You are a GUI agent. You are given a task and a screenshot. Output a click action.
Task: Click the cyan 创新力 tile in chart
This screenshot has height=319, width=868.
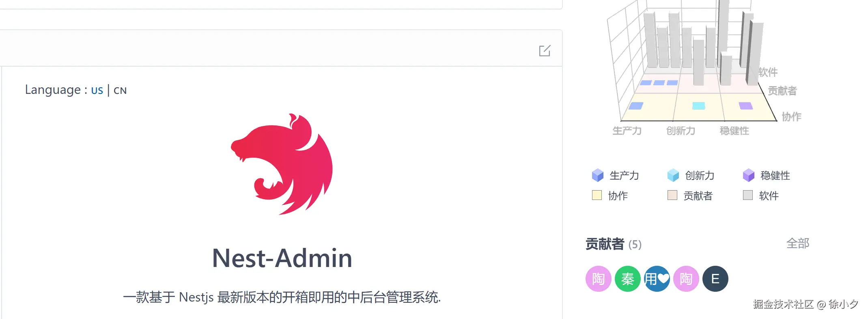click(698, 106)
